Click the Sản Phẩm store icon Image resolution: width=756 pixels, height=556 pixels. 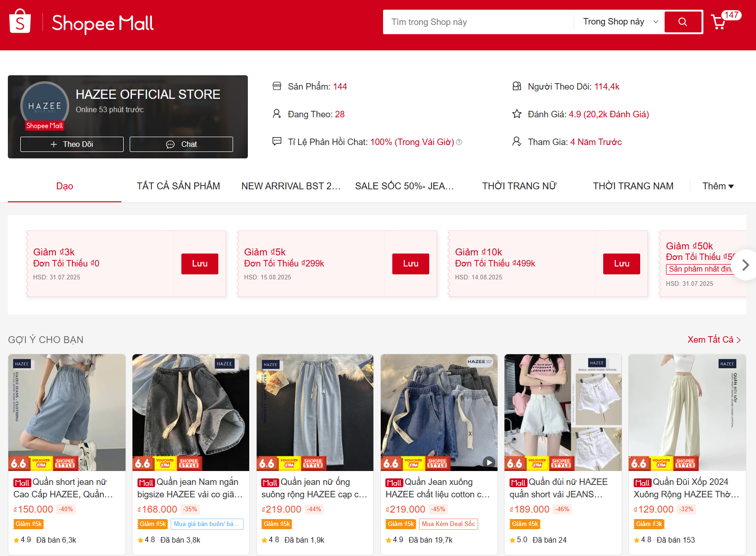pos(277,86)
